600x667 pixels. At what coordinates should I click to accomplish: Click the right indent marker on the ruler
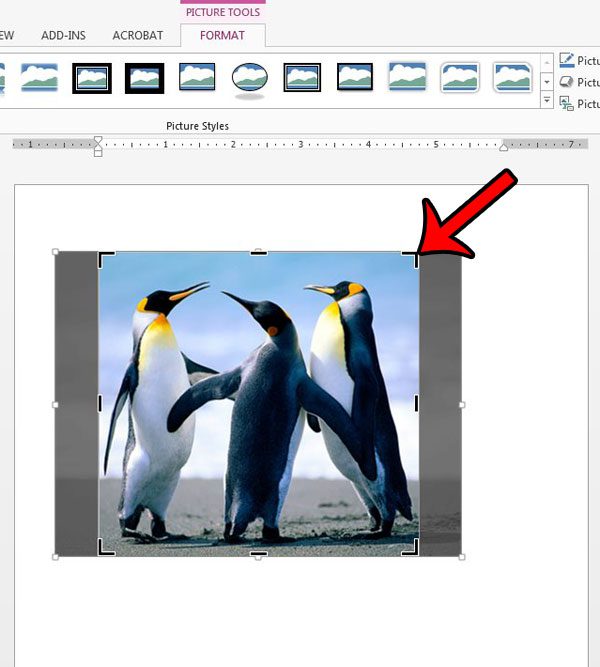click(501, 146)
